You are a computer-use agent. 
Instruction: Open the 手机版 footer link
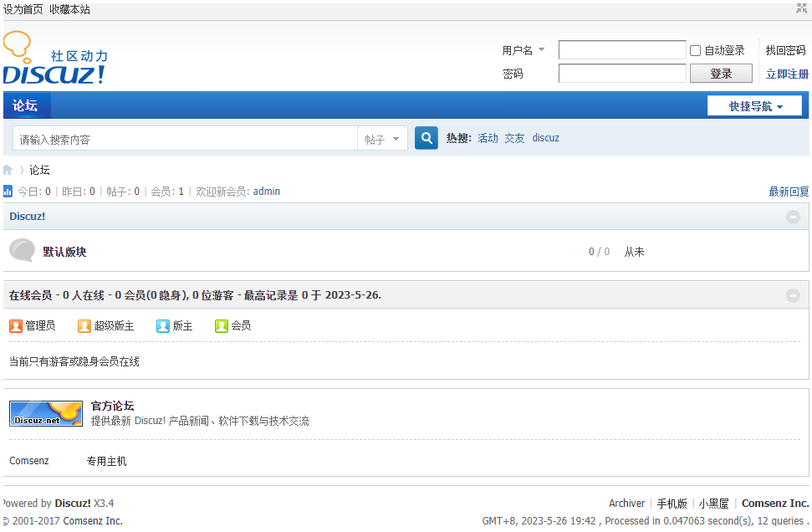672,504
